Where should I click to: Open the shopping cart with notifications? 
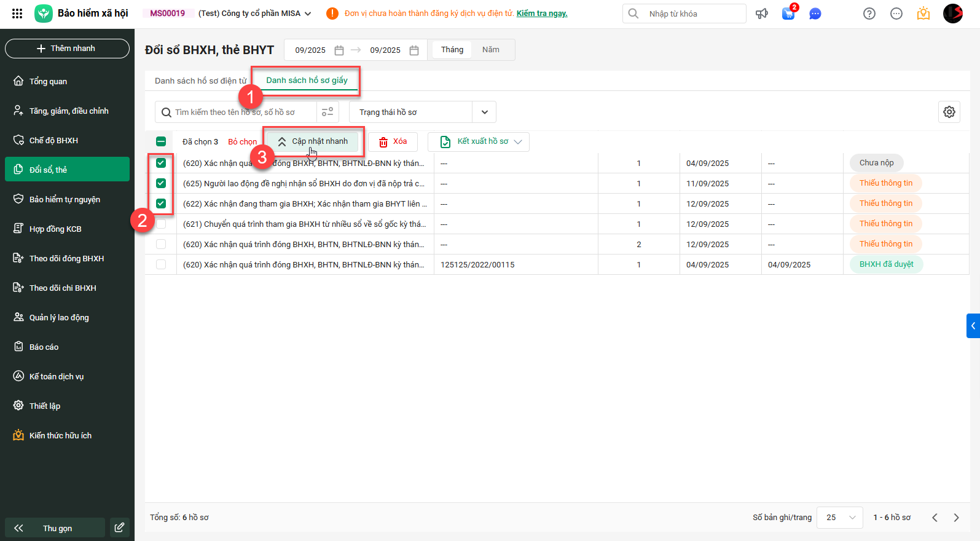tap(788, 14)
